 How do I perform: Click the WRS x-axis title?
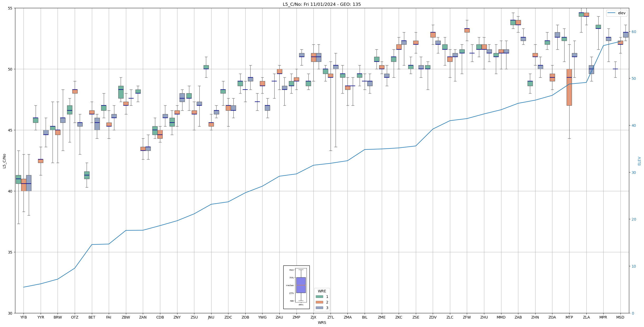point(322,323)
